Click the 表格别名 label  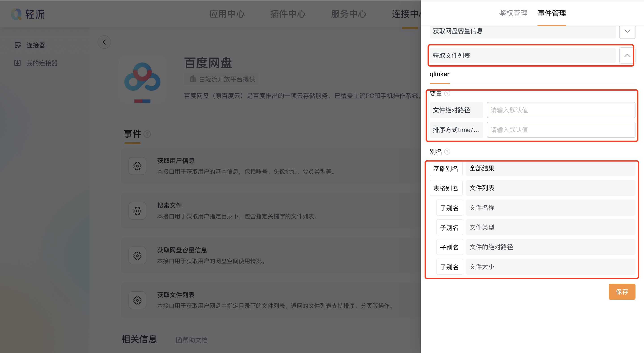[x=446, y=188]
